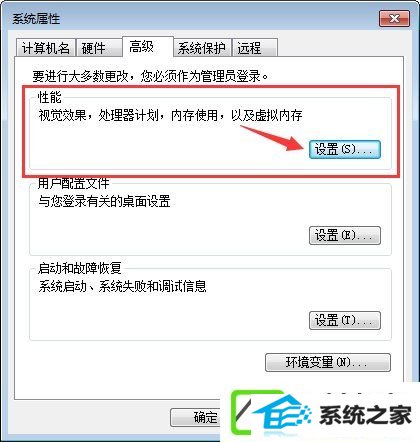Viewport: 420px width, 442px height.
Task: Switch to the 系统保护 tab
Action: coord(203,48)
